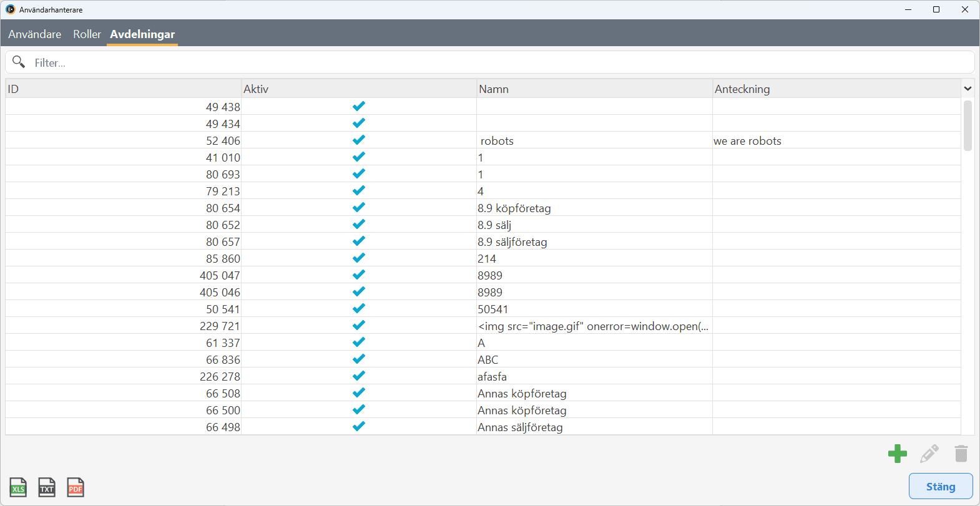The width and height of the screenshot is (980, 506).
Task: Add a new department with green plus
Action: (897, 454)
